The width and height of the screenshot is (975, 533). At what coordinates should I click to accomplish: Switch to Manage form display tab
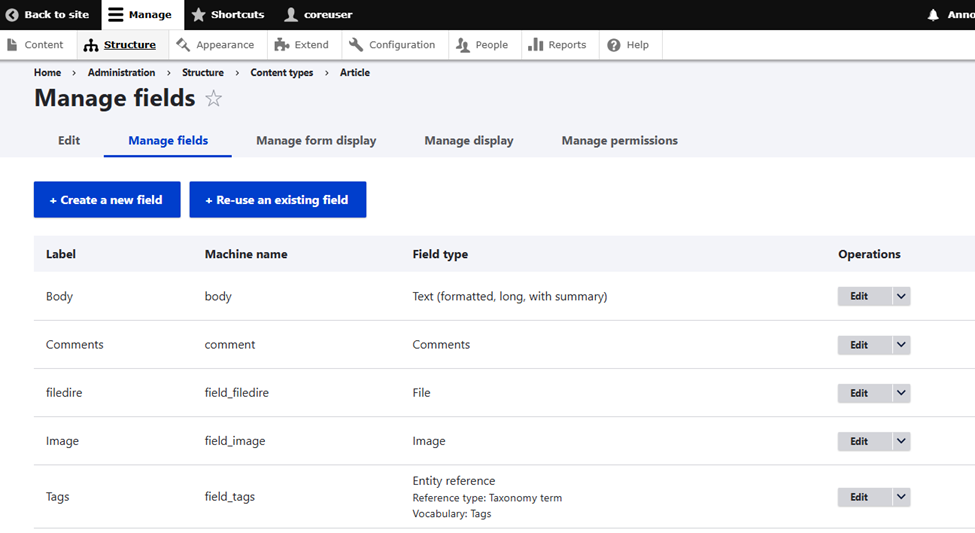coord(316,141)
